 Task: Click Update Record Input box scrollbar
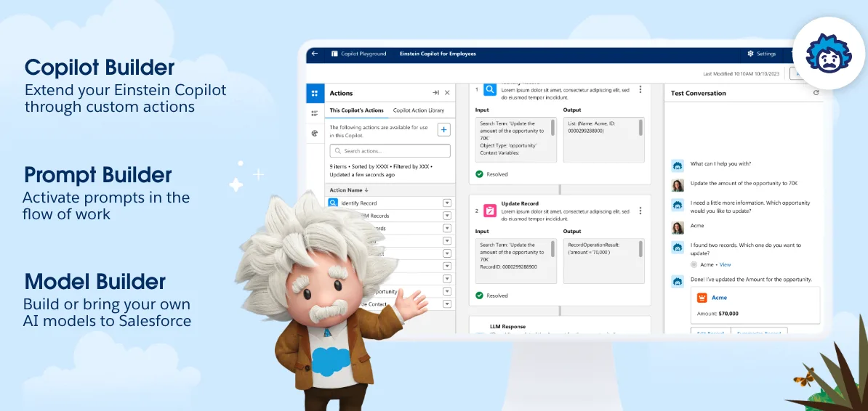click(x=552, y=249)
